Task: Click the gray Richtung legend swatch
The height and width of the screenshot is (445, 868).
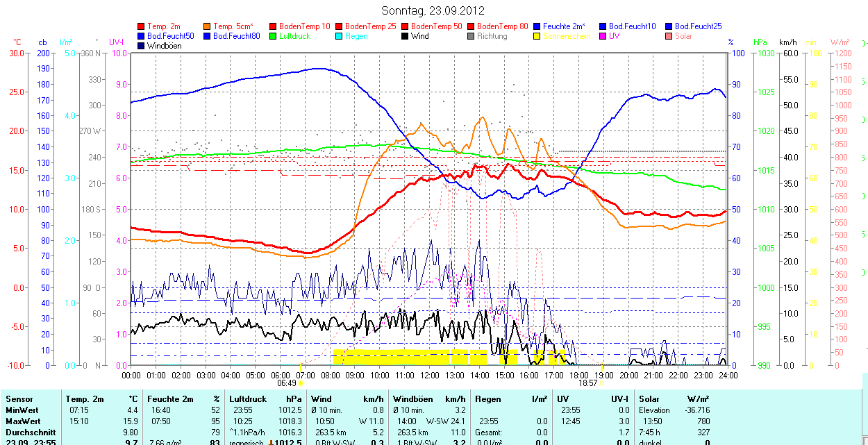Action: point(471,36)
